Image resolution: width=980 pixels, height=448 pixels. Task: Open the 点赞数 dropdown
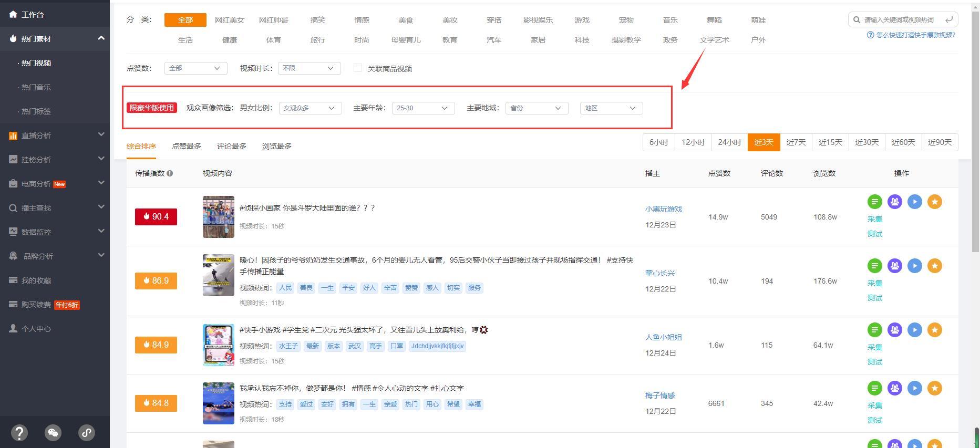pos(195,68)
